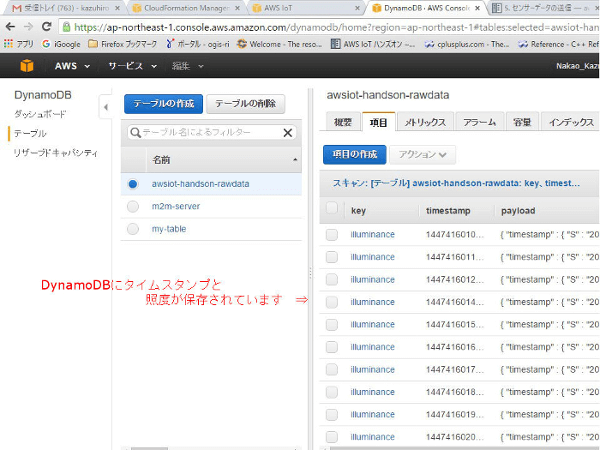Open the Reference - C++ bookmark
This screenshot has height=450, width=600.
tap(558, 44)
